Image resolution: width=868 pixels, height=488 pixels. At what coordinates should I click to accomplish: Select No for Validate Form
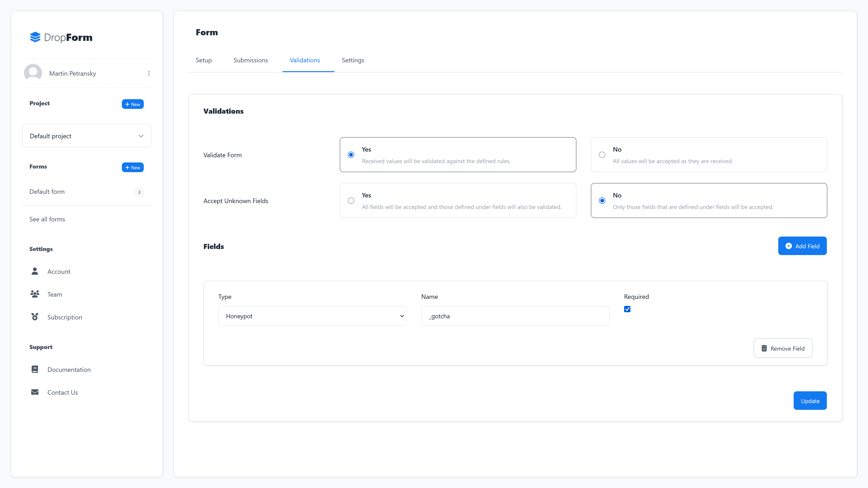pyautogui.click(x=602, y=155)
